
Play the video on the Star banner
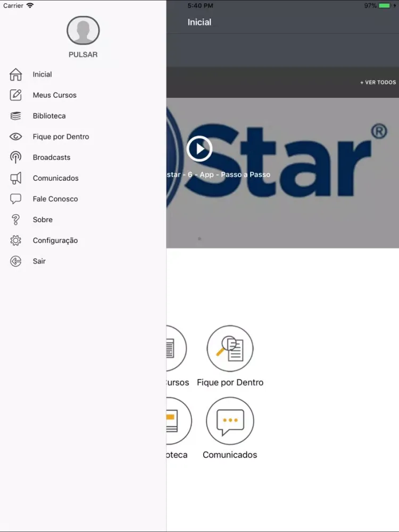point(199,148)
